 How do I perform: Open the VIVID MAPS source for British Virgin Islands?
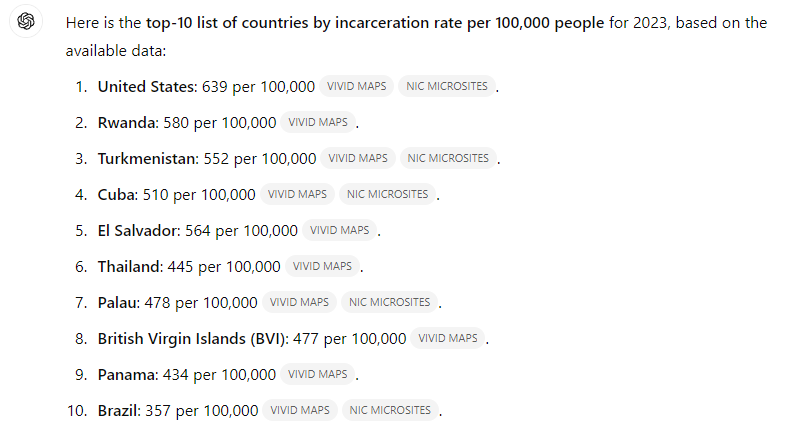coord(448,339)
